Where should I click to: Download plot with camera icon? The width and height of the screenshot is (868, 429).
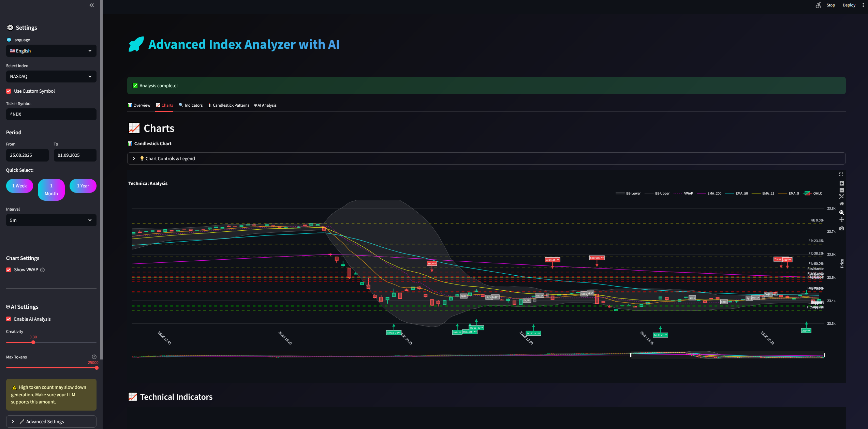tap(842, 228)
